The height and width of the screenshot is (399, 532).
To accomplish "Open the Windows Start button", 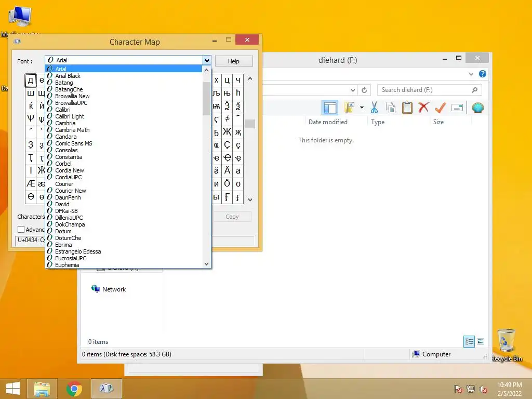I will [13, 389].
